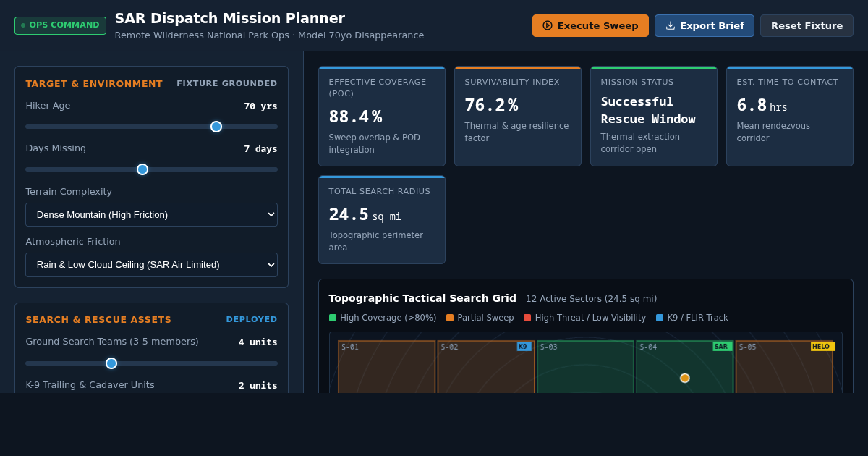868x456 pixels.
Task: Click the red High Threat legend swatch
Action: click(x=527, y=318)
